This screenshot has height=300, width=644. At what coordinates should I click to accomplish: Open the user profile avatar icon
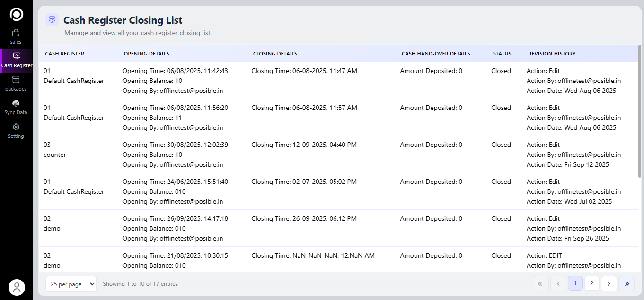pos(17,287)
